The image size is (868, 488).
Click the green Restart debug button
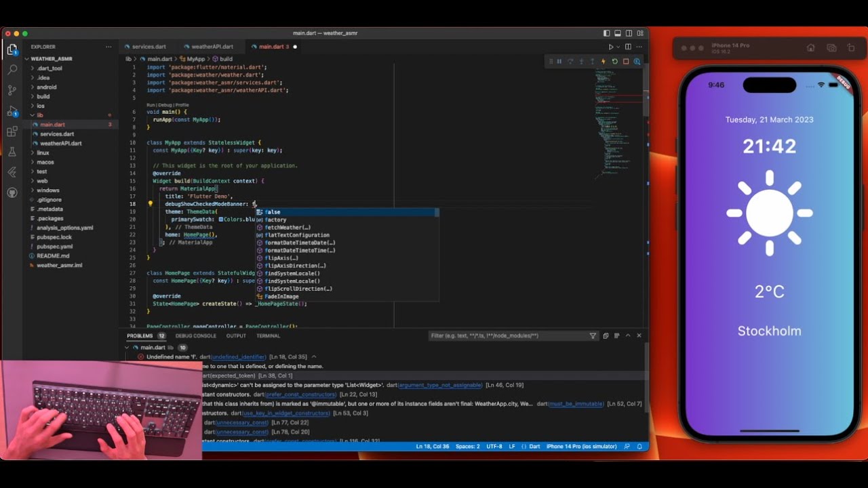(x=614, y=62)
